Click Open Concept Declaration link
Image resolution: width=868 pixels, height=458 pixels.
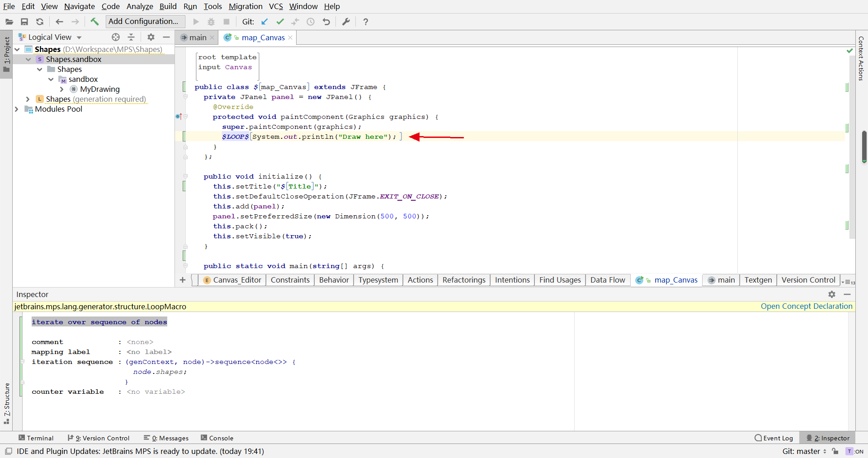coord(806,306)
